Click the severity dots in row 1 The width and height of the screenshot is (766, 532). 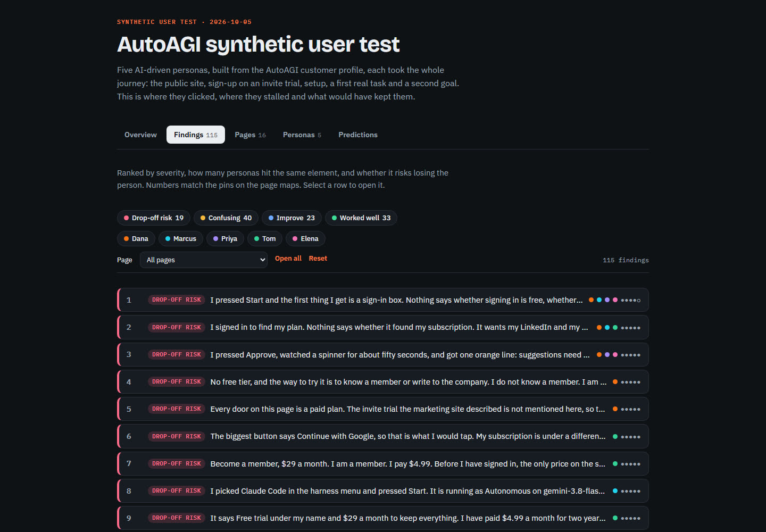[631, 301]
